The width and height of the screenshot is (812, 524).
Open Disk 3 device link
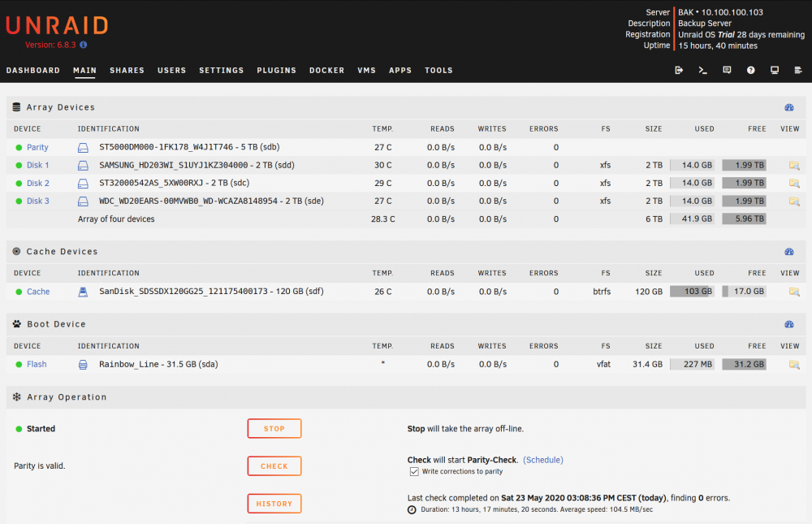(x=38, y=201)
